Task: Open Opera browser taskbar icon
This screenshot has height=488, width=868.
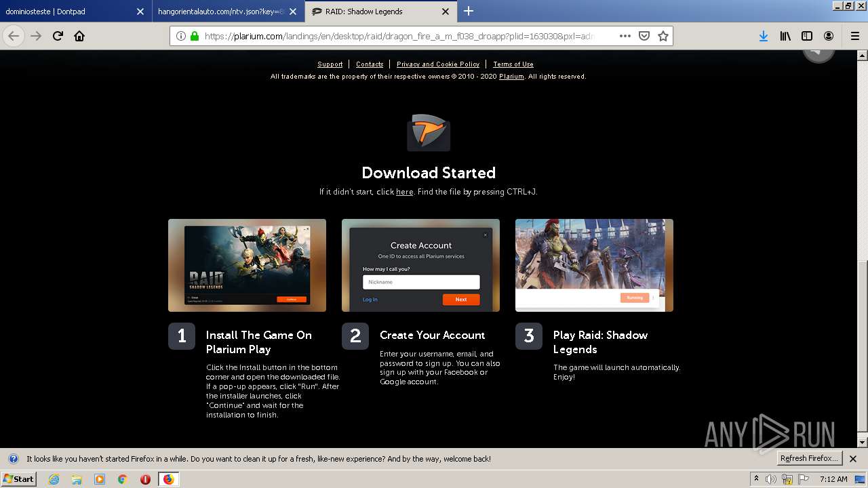Action: (x=145, y=479)
